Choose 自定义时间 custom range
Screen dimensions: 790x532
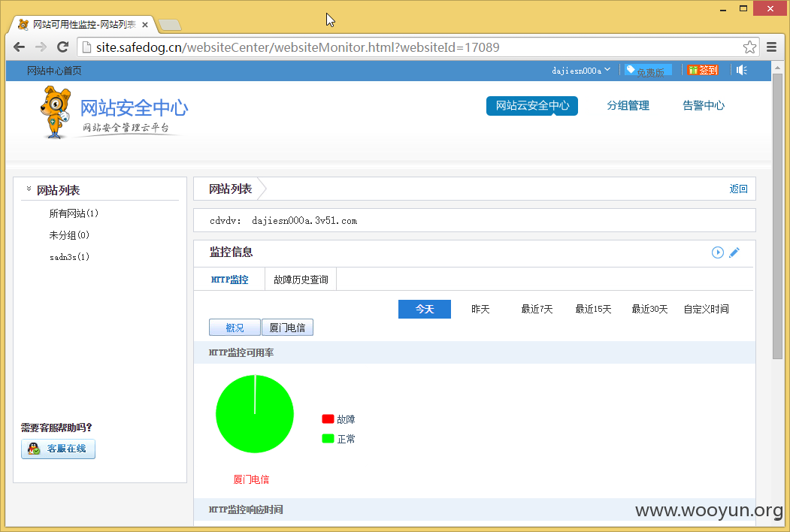(x=706, y=309)
